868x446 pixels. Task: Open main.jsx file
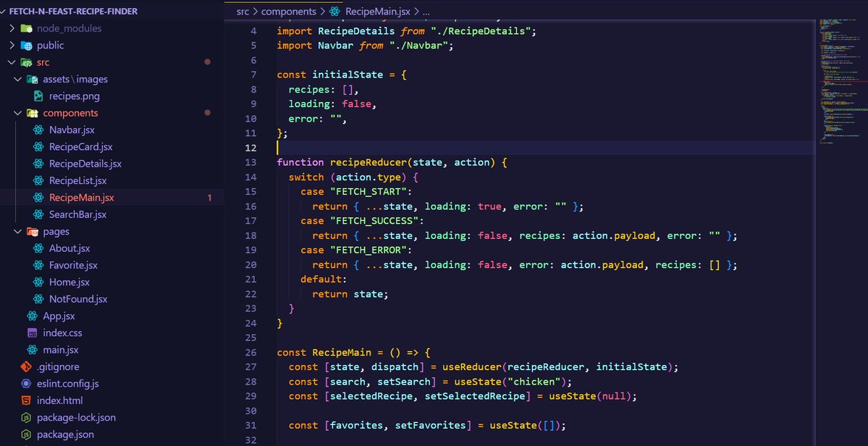click(61, 350)
